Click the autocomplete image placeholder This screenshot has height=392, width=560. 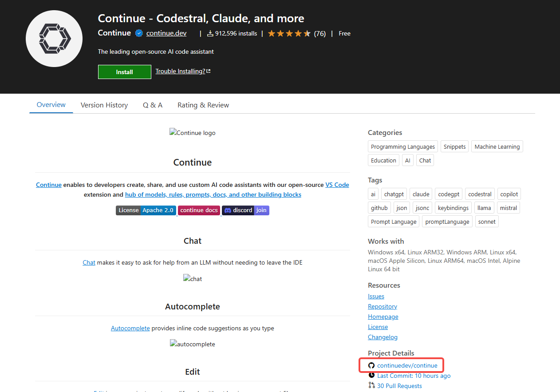tap(193, 344)
